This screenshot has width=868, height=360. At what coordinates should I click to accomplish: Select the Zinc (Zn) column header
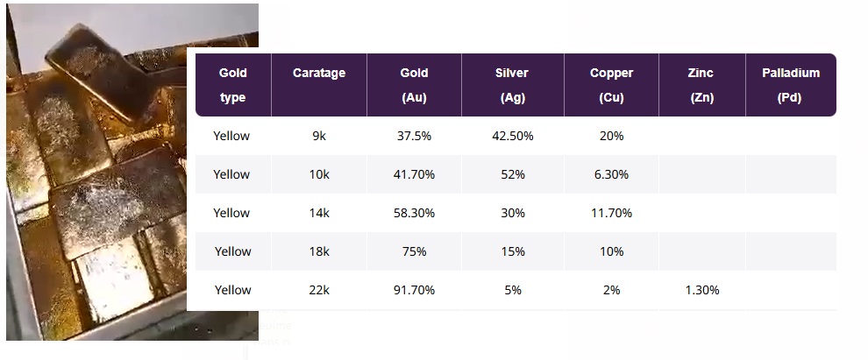701,85
